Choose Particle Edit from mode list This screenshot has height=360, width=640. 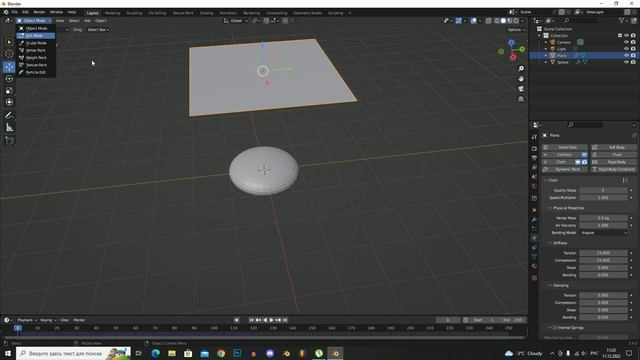coord(35,72)
